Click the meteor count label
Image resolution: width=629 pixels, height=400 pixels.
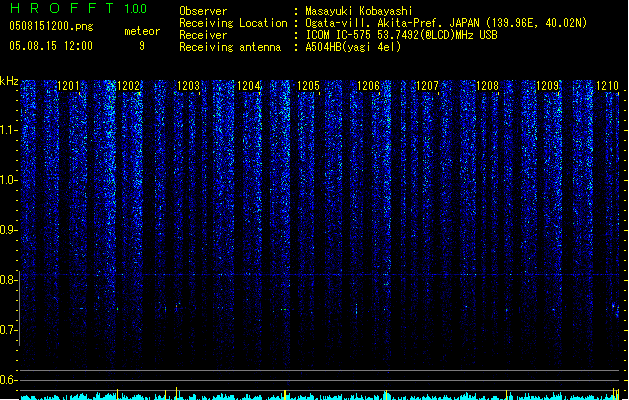[142, 31]
